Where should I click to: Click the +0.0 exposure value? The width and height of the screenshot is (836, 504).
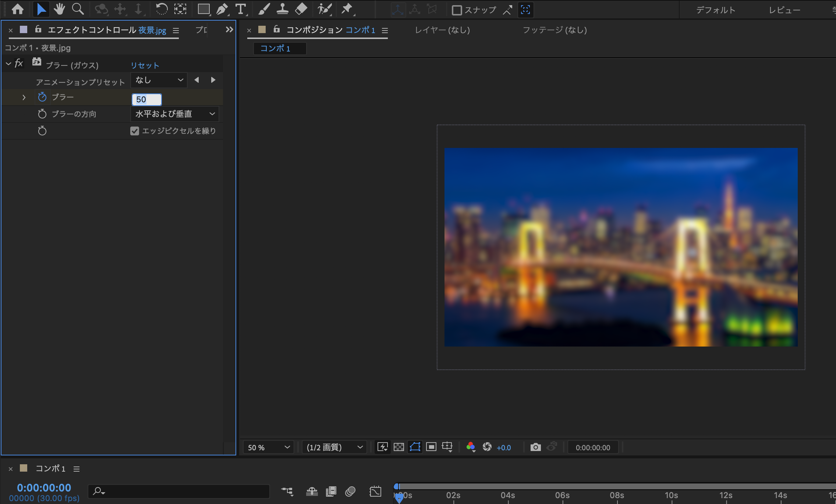pos(504,448)
